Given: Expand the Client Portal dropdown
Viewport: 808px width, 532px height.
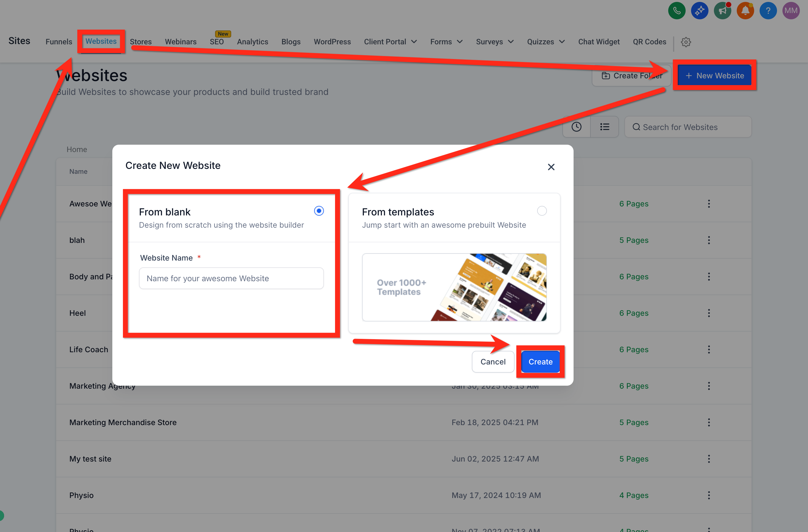Looking at the screenshot, I should point(391,42).
